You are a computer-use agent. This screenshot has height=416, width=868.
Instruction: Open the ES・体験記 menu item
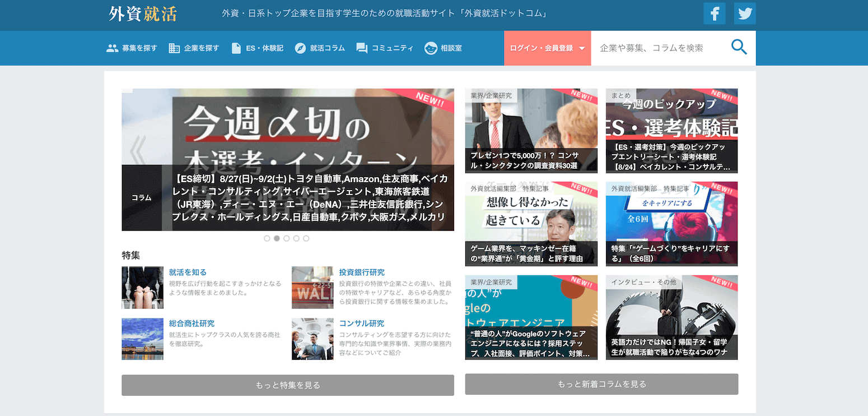tap(258, 48)
